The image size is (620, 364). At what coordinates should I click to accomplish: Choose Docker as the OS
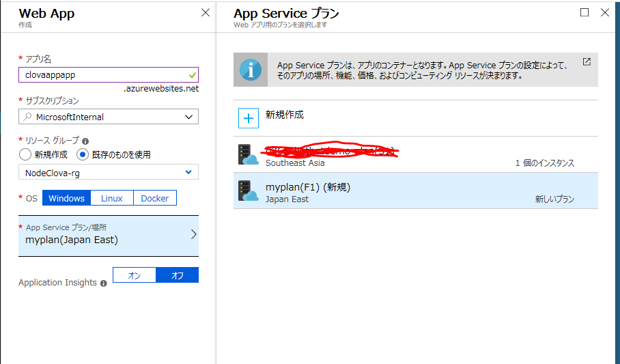point(155,198)
